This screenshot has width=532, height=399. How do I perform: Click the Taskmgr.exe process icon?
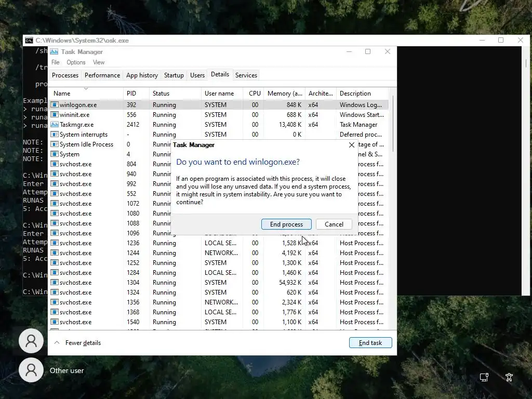pos(54,125)
